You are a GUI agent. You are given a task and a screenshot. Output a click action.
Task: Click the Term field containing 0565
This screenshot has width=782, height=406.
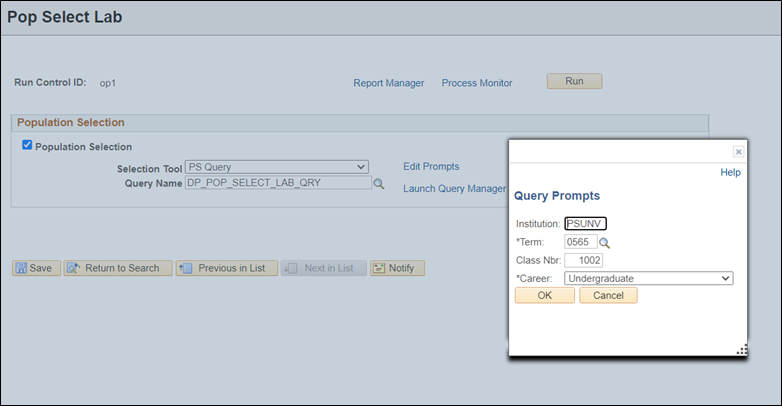(581, 242)
